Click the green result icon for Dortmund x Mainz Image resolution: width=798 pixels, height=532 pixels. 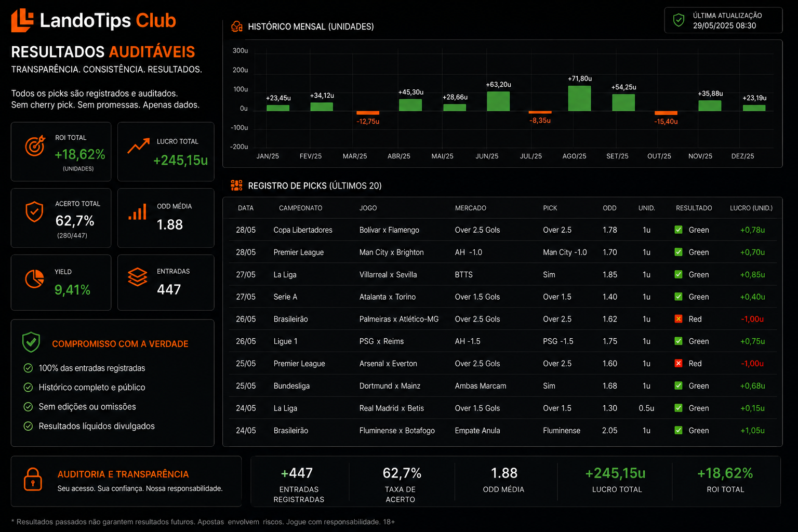pyautogui.click(x=679, y=386)
